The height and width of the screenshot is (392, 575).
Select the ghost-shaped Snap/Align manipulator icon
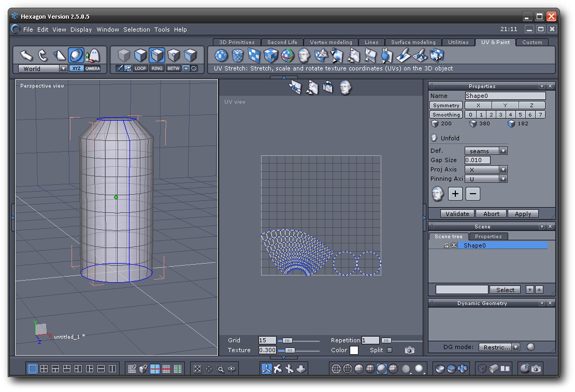pos(93,55)
